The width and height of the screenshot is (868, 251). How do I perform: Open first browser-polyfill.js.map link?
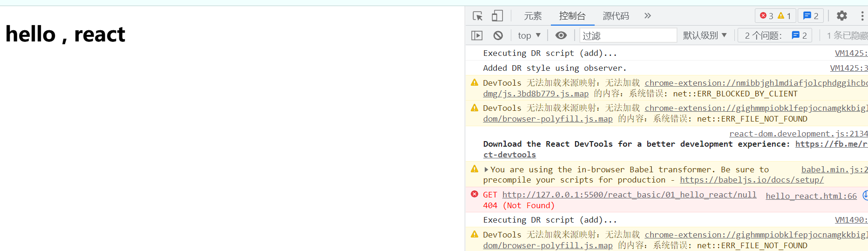tap(548, 119)
